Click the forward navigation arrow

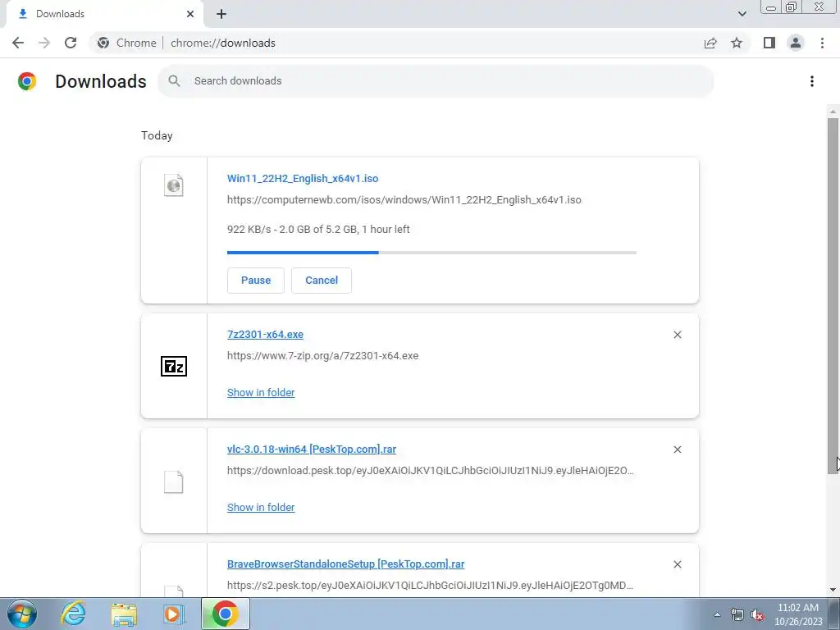click(44, 43)
